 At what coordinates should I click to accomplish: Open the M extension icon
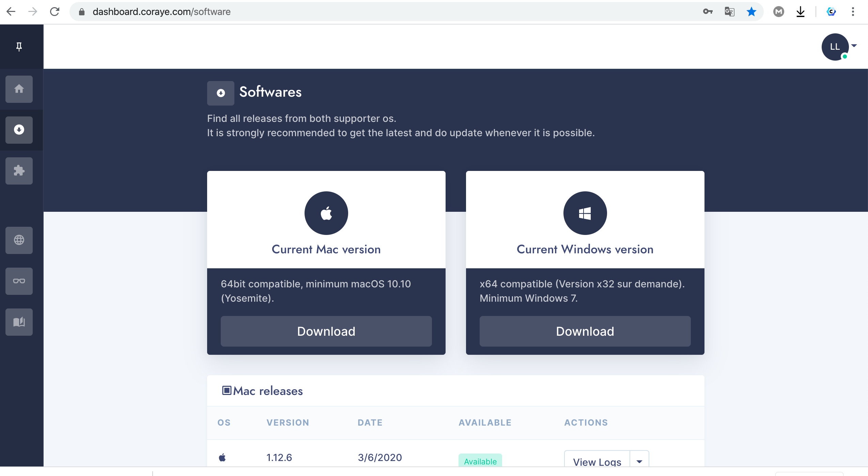[778, 12]
